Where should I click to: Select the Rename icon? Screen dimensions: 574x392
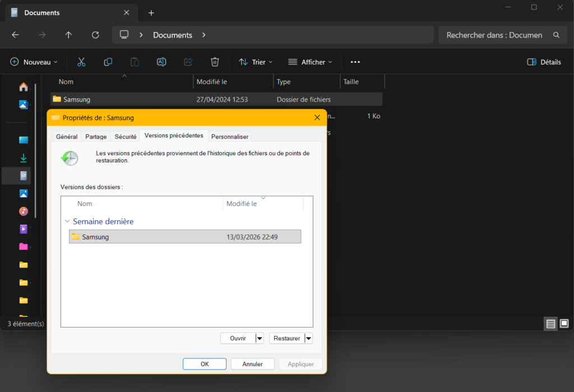point(161,62)
